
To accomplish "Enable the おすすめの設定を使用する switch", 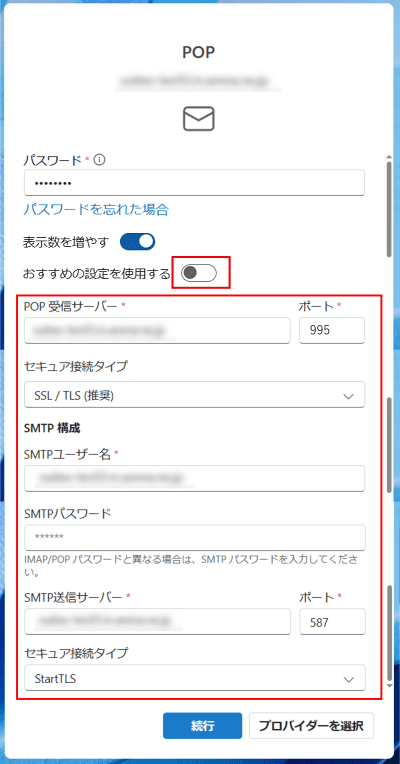I will click(199, 273).
